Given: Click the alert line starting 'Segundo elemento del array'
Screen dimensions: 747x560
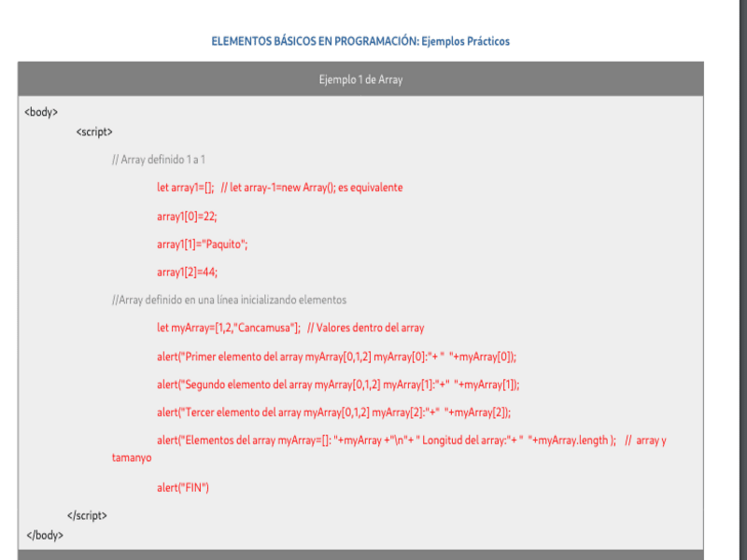Looking at the screenshot, I should (338, 385).
